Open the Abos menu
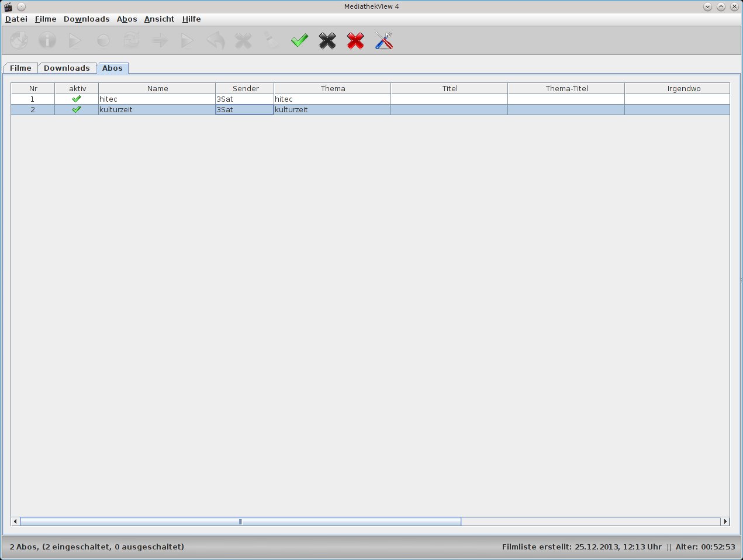This screenshot has width=743, height=560. click(x=127, y=19)
